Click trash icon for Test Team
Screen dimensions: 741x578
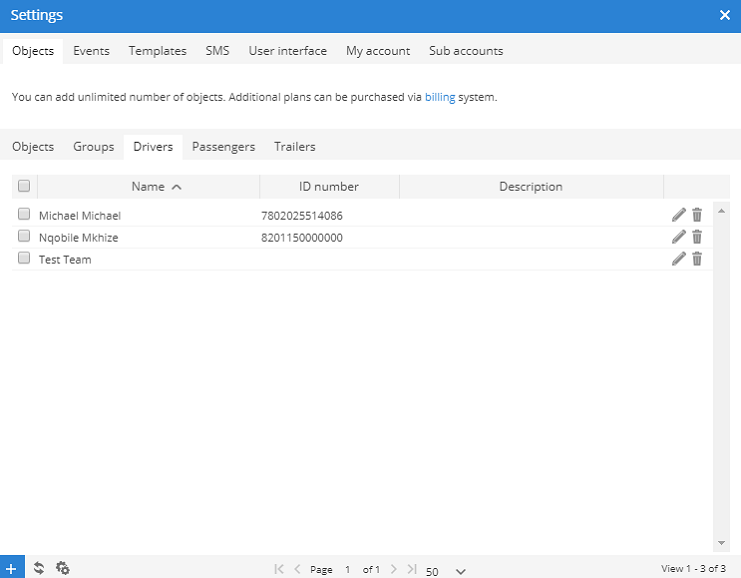click(697, 259)
